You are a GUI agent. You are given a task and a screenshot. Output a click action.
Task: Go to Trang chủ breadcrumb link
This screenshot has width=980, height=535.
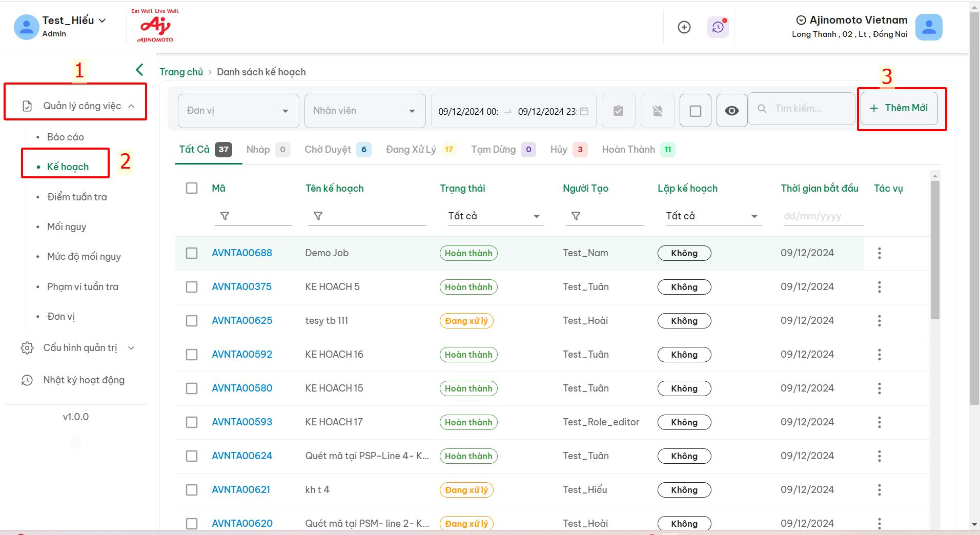pos(181,72)
